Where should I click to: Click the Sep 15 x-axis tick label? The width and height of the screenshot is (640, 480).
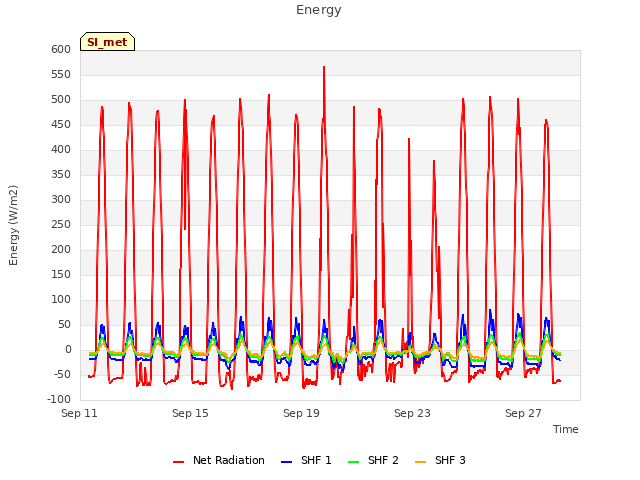point(190,413)
